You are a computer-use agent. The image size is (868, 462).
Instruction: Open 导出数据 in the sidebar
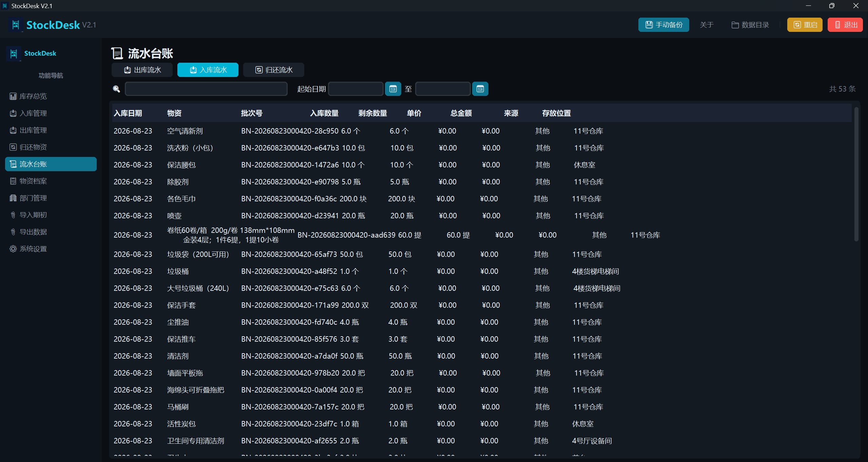[51, 232]
